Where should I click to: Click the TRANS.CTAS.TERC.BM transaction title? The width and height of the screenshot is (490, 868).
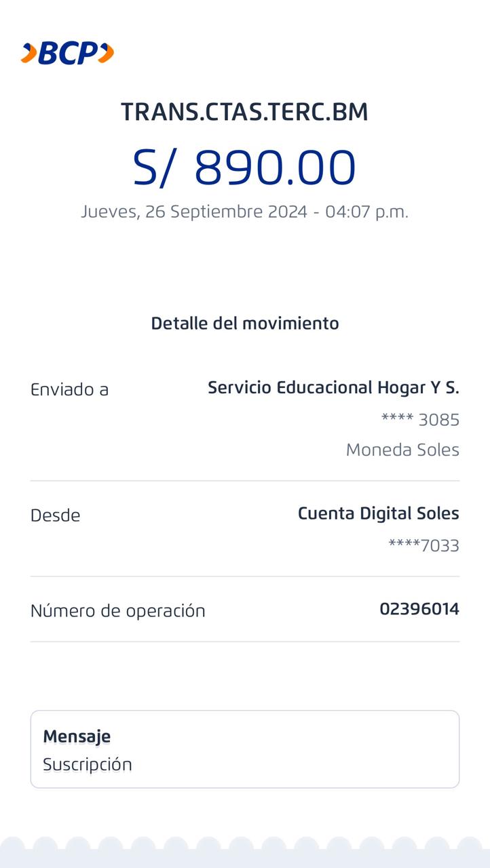pos(244,112)
